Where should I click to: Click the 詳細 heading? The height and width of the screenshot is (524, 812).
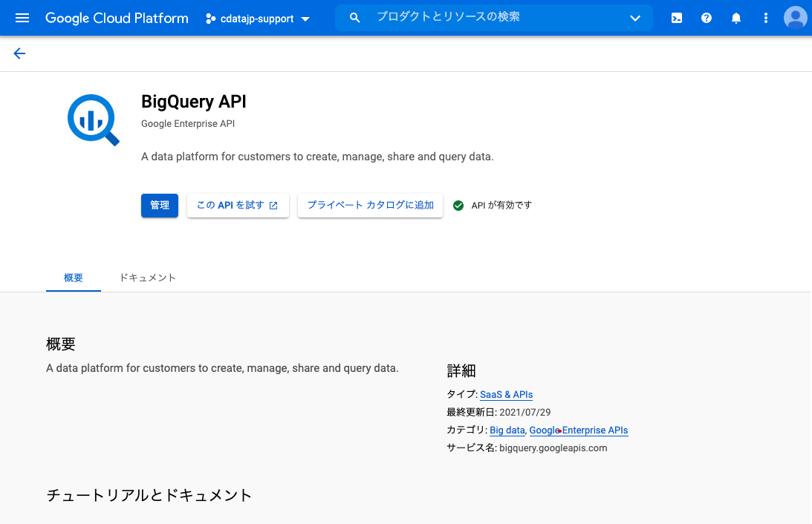461,371
